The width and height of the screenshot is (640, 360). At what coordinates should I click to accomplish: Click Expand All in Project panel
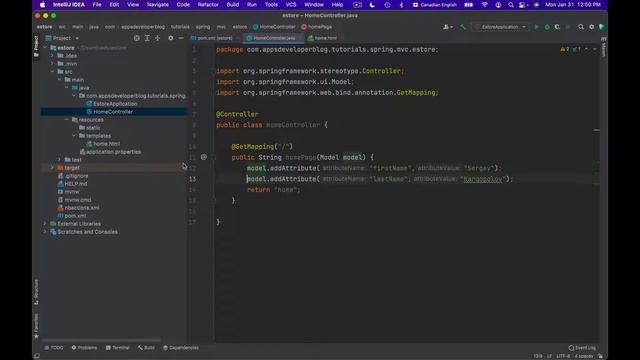147,38
